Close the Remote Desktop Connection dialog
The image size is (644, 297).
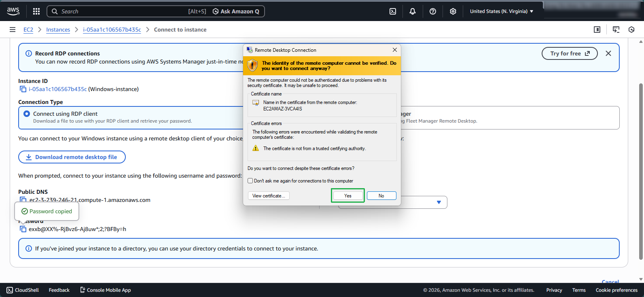tap(395, 50)
